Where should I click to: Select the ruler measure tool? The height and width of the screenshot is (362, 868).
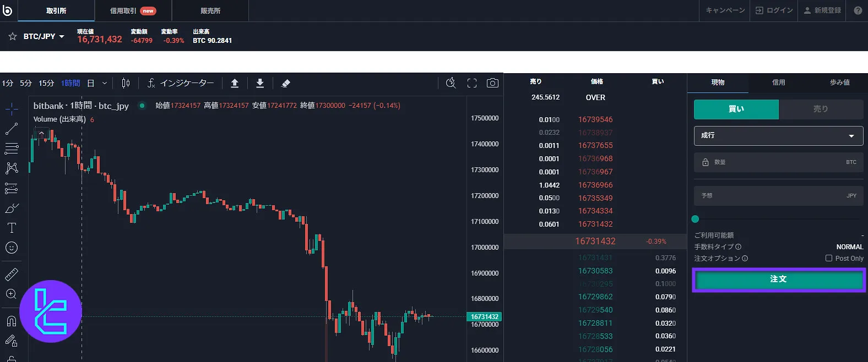[12, 274]
